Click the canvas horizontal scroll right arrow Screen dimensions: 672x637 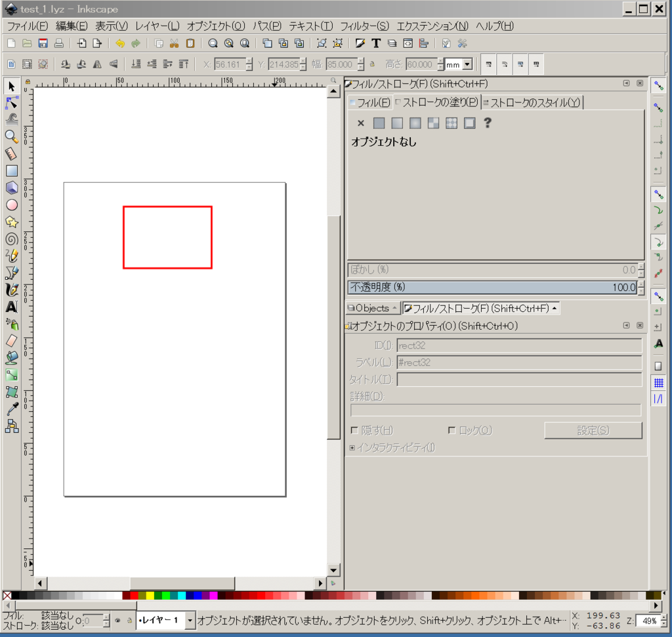point(320,583)
